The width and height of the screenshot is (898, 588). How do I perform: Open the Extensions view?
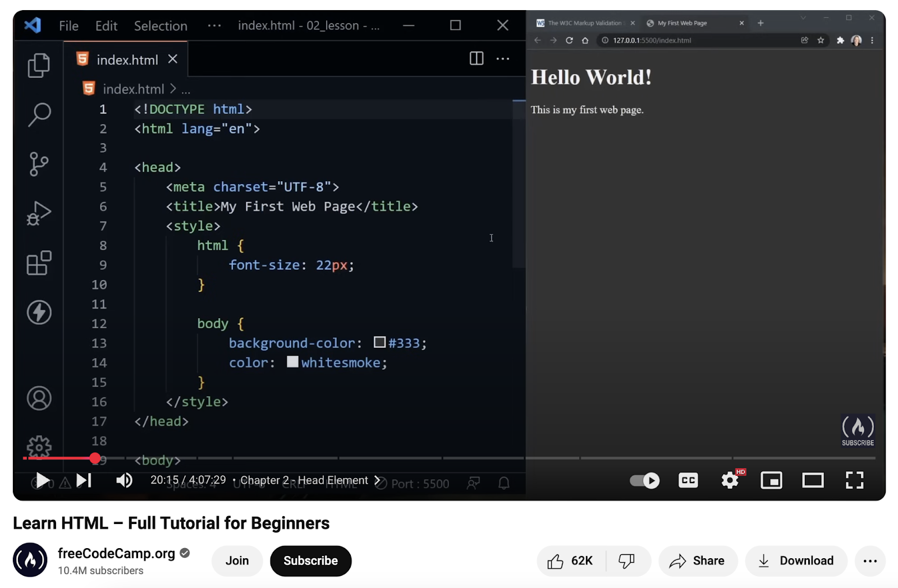pos(39,263)
